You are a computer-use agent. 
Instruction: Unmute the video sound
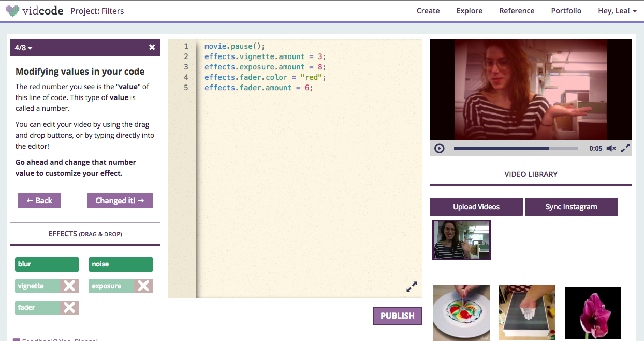611,148
